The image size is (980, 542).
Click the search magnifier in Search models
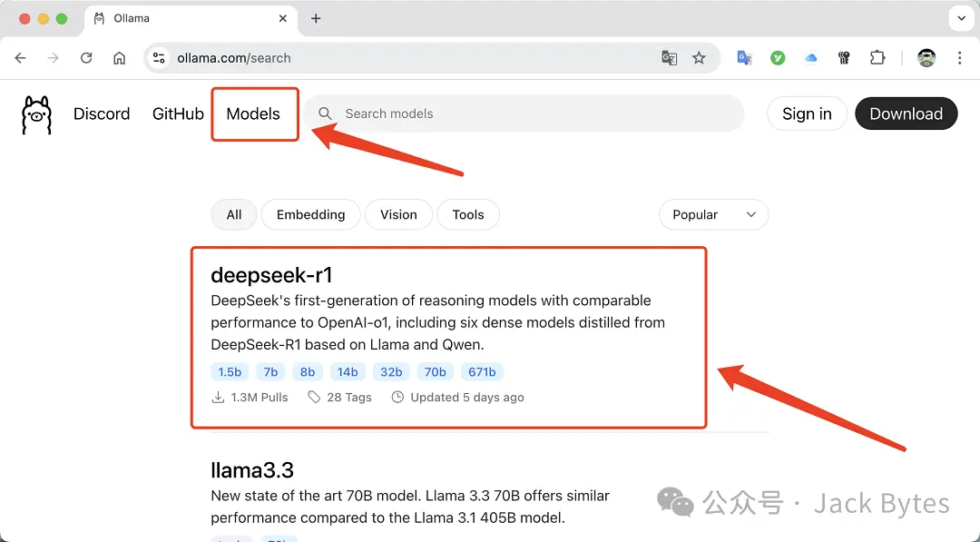[325, 113]
